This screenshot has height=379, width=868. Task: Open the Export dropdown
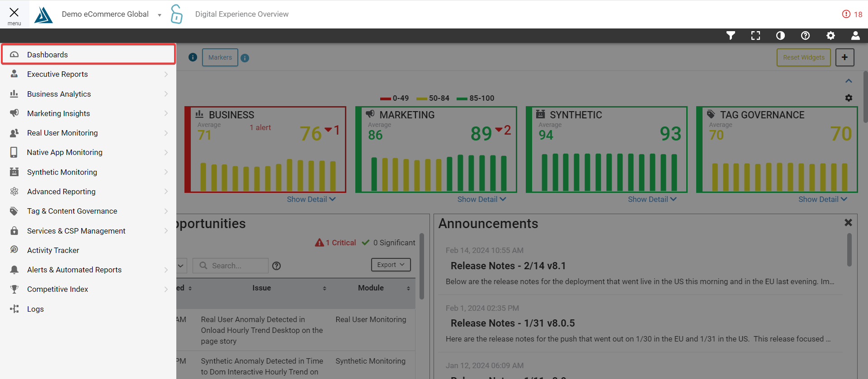tap(391, 265)
